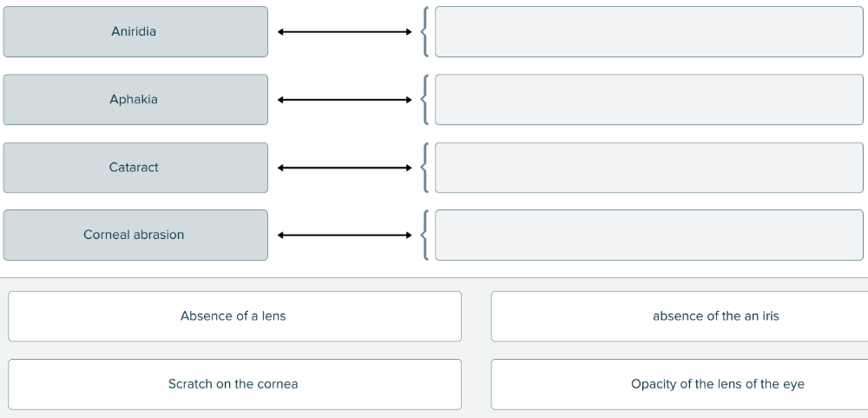Pick the 'absence of the an iris' card
This screenshot has width=868, height=418.
point(679,316)
